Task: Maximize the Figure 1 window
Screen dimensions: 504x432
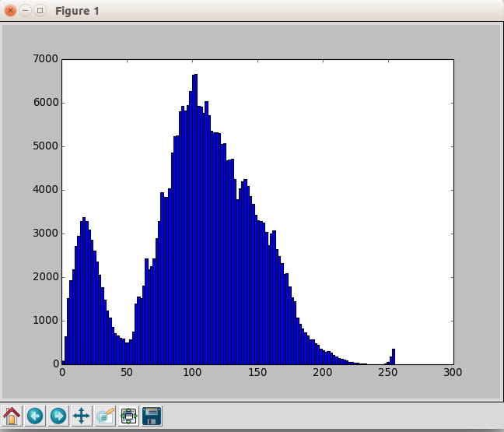Action: pyautogui.click(x=40, y=11)
